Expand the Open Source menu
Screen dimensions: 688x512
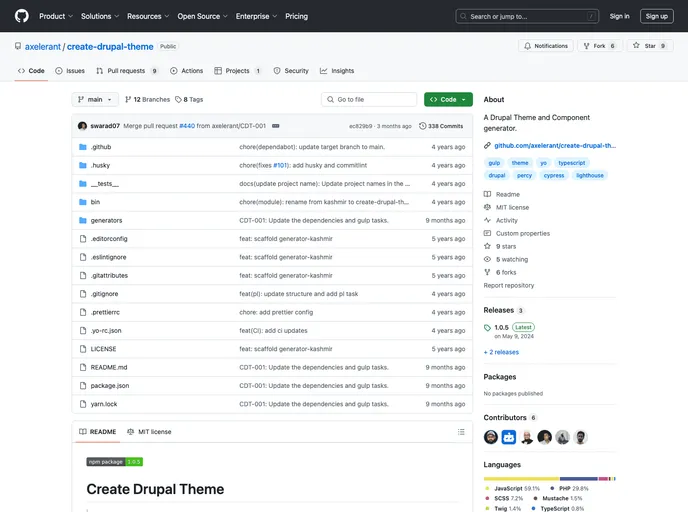coord(202,16)
